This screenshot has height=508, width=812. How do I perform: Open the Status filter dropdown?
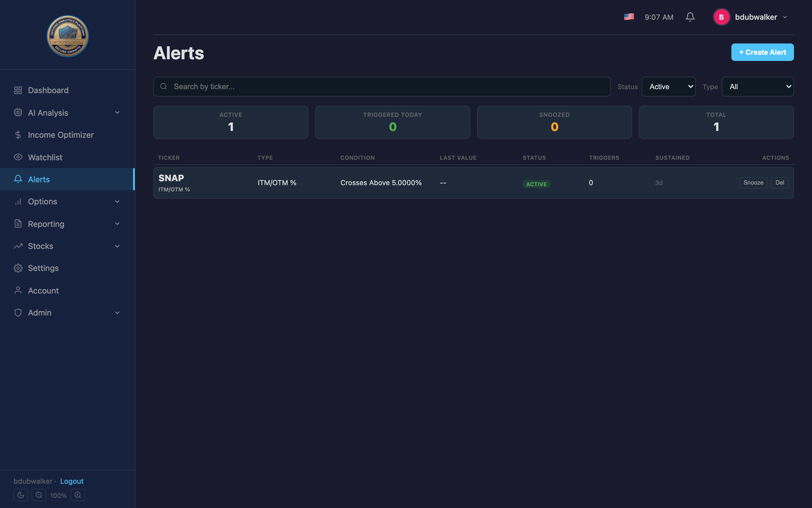point(668,87)
